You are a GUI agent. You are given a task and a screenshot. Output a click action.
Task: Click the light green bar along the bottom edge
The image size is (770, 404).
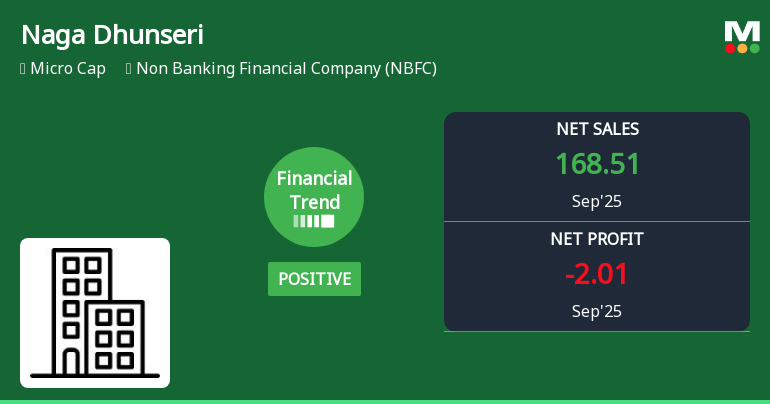point(385,401)
